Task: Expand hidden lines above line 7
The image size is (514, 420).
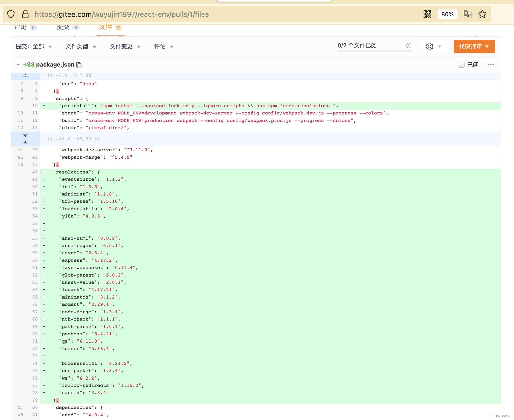Action: [25, 75]
